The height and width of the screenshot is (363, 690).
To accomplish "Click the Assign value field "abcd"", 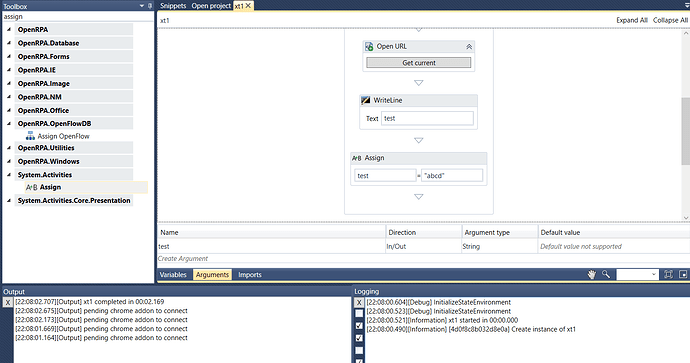I will click(451, 176).
